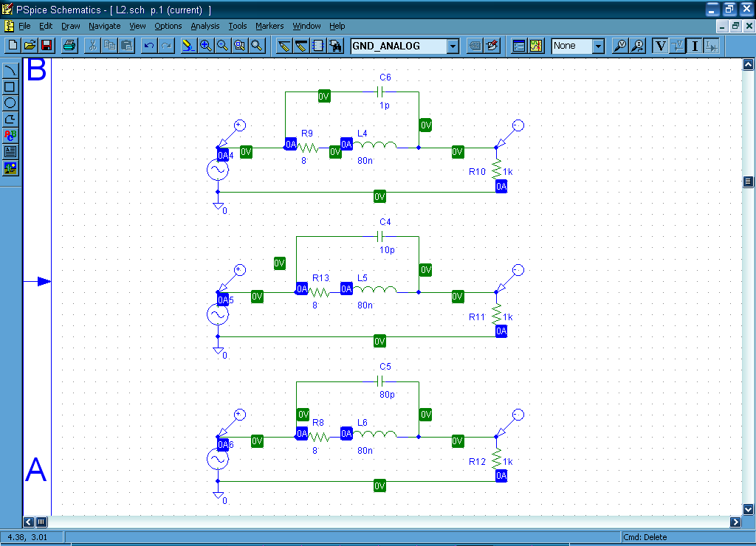Place current marker magnifier icon
Image resolution: width=756 pixels, height=546 pixels.
(637, 46)
